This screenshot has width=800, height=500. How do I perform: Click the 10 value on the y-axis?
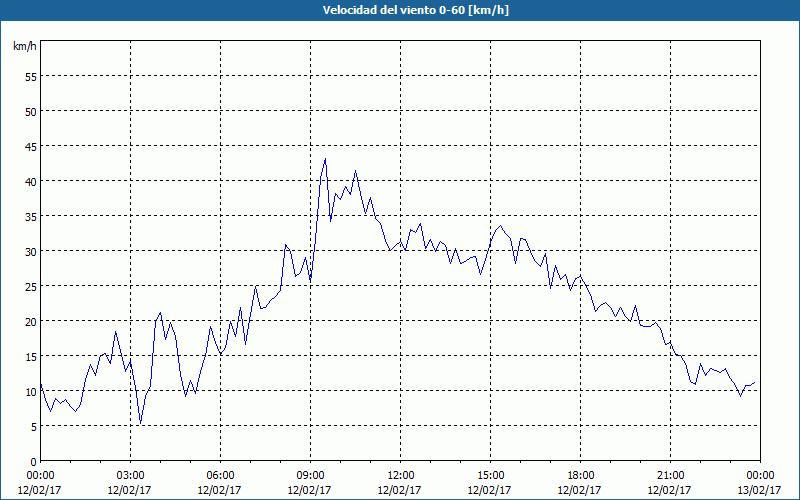[31, 392]
